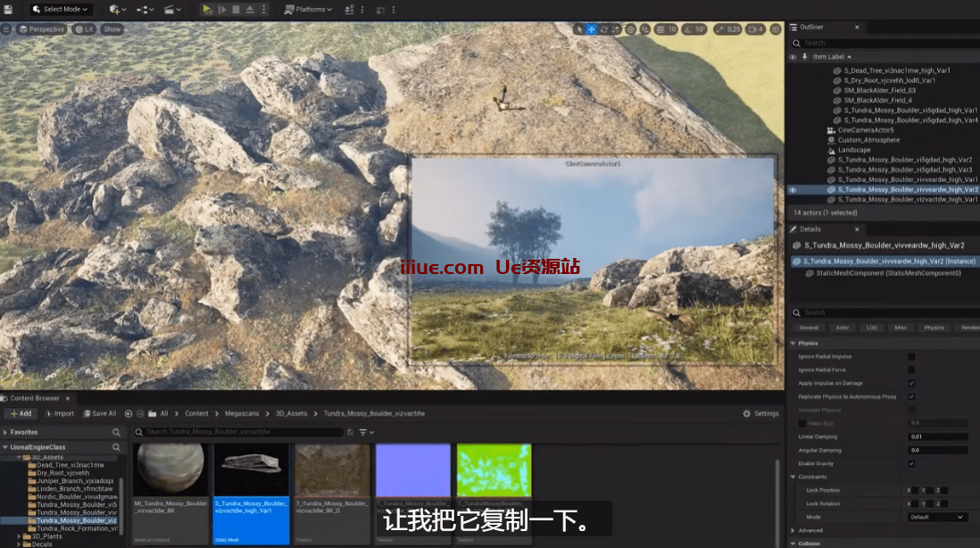Click the viewport layout maximize icon

(x=777, y=29)
